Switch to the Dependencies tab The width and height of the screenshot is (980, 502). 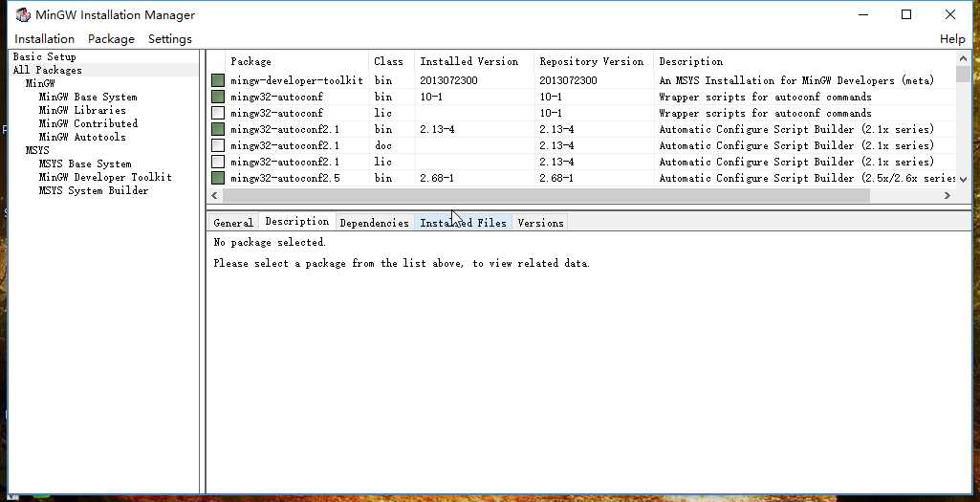pos(375,223)
